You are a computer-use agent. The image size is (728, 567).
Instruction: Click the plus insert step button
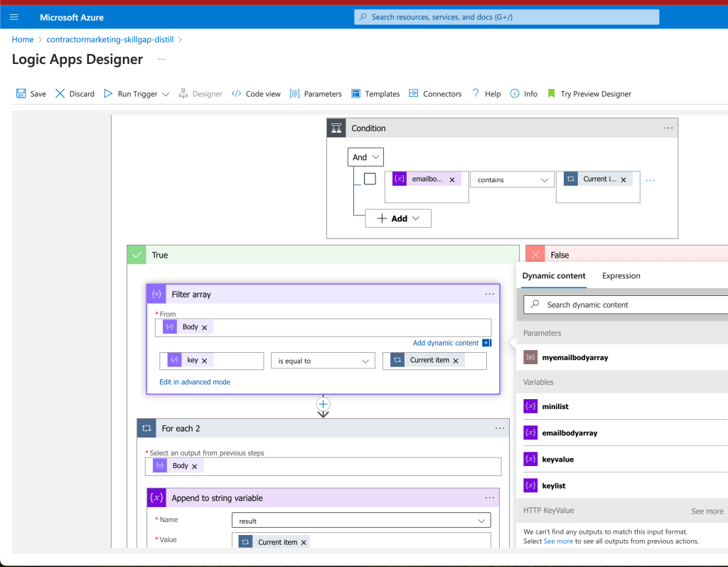(323, 404)
